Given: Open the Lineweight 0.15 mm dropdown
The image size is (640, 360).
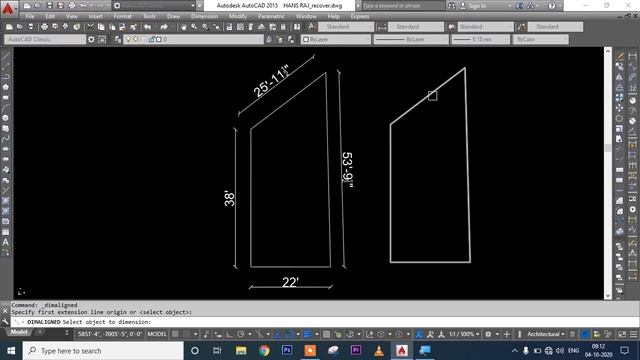Looking at the screenshot, I should click(480, 40).
